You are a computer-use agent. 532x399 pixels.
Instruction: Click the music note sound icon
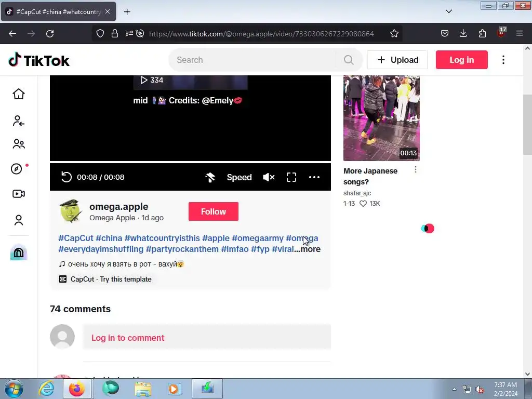[62, 264]
